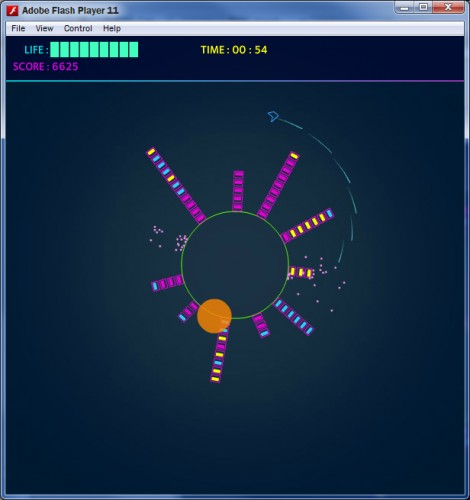Click the center of the green circle
The image size is (470, 500).
point(235,265)
